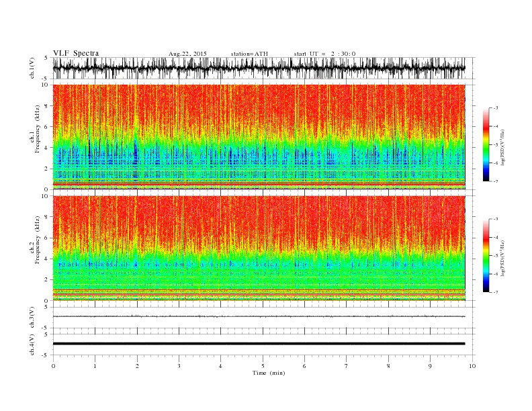Click the ch.2 spectrogram panel
The width and height of the screenshot is (532, 411).
point(259,248)
